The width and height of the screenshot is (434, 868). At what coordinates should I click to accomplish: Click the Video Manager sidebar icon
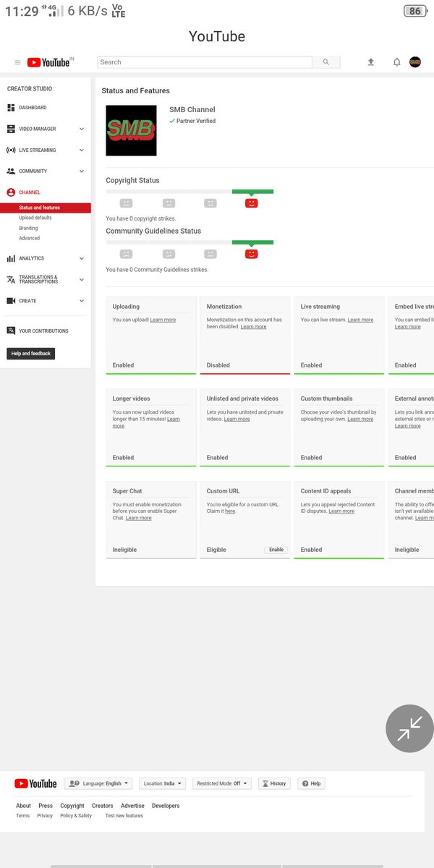click(11, 129)
